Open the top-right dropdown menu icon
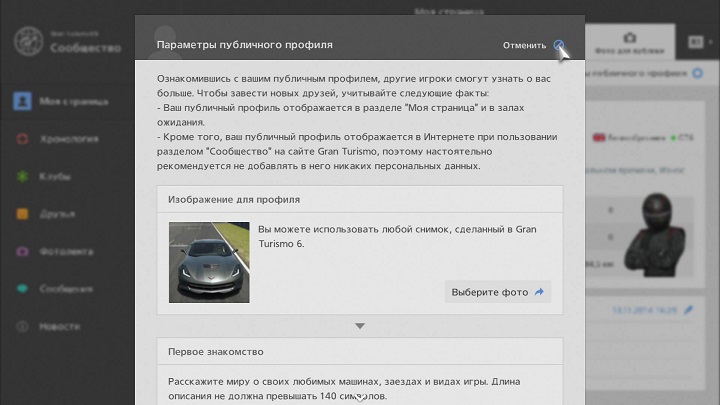The image size is (720, 405). coord(700,42)
